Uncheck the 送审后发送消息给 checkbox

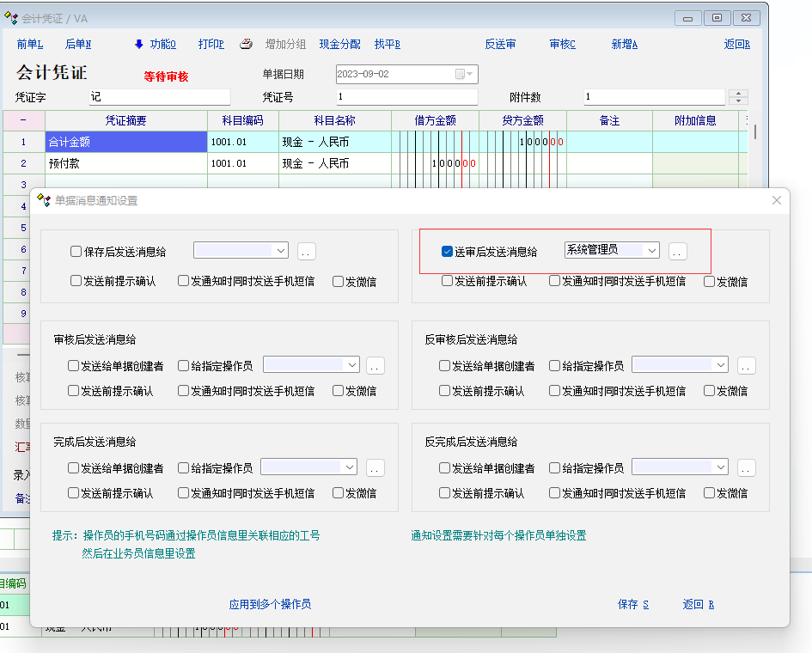[447, 252]
